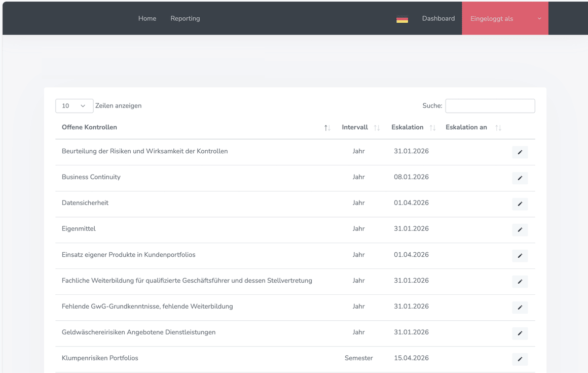Edit the Business Continuity control

pyautogui.click(x=520, y=178)
